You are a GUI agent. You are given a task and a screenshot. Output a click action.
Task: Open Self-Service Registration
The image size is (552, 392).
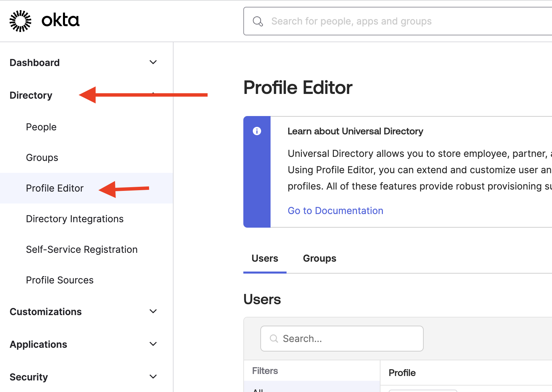(82, 249)
